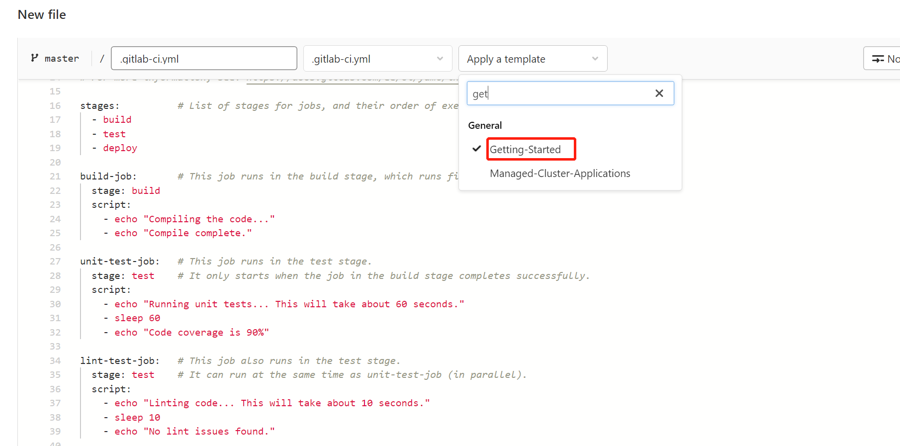Click the General section header
This screenshot has height=446, width=900.
(x=485, y=125)
